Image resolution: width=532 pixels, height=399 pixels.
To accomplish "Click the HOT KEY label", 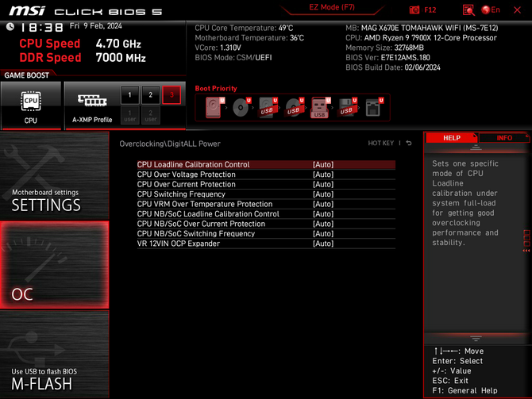I will click(x=380, y=143).
